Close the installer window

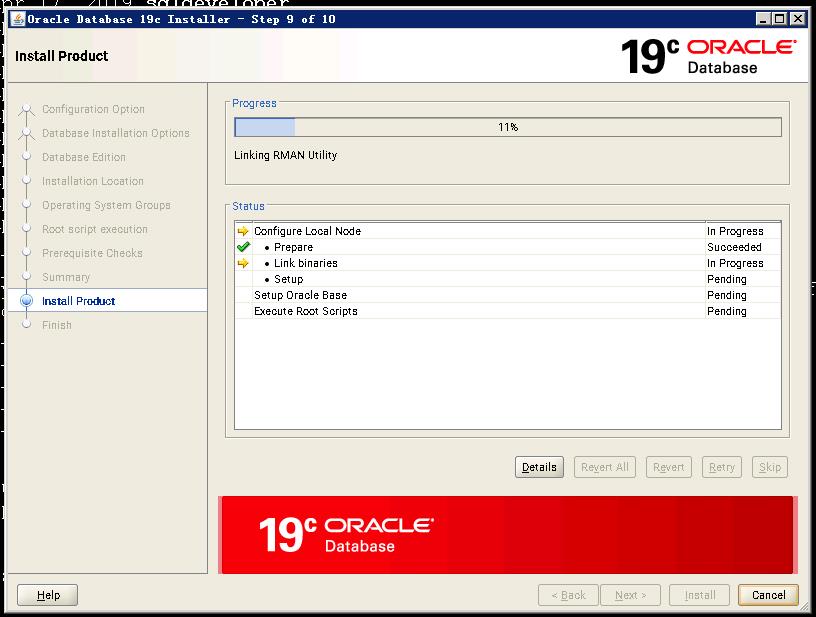[797, 19]
